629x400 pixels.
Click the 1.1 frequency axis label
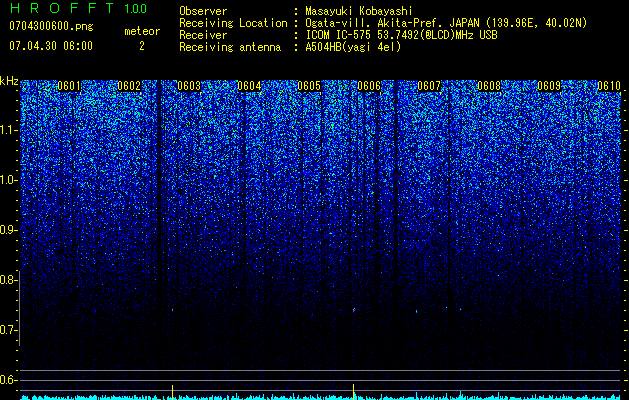point(7,130)
